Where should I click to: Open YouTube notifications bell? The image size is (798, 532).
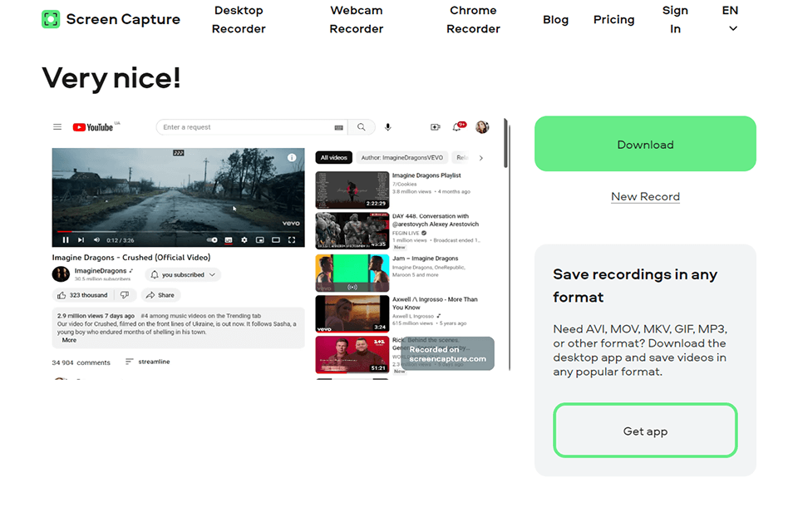point(456,127)
